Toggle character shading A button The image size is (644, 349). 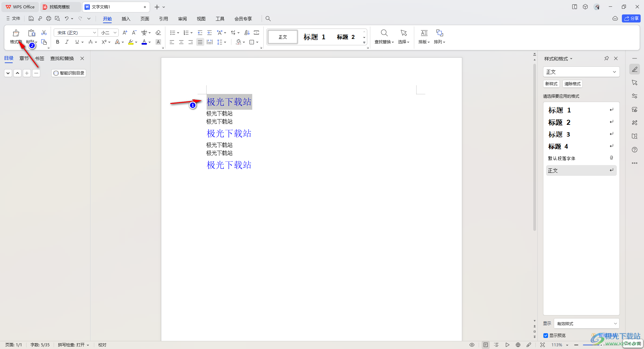(158, 42)
